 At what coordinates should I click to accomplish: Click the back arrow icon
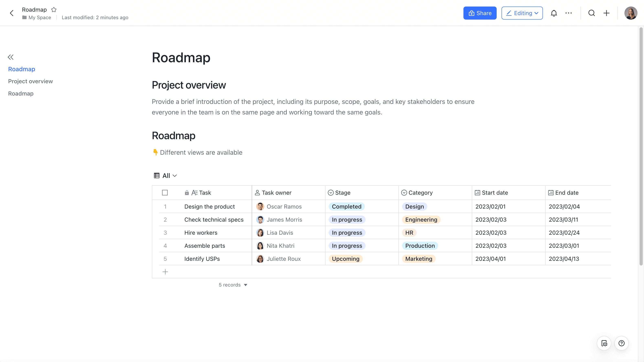11,13
